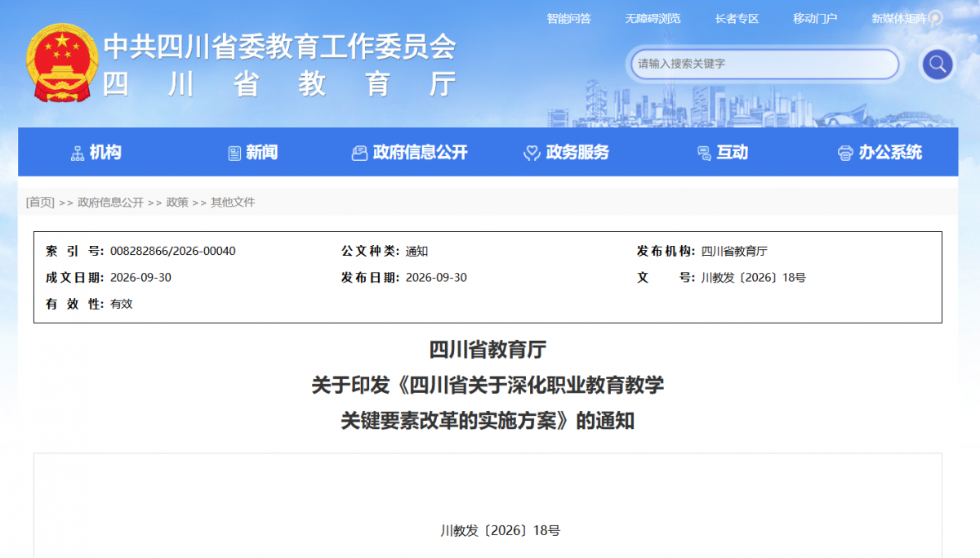The image size is (980, 558).
Task: Click the icon beside 新媒体矩阵
Action: (935, 18)
